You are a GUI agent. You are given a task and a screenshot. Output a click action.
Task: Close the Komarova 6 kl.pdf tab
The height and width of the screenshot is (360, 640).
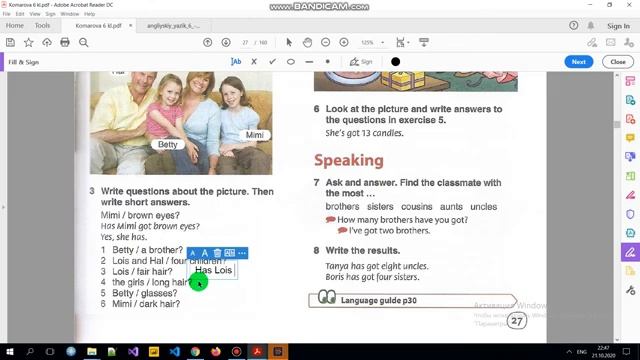[130, 25]
